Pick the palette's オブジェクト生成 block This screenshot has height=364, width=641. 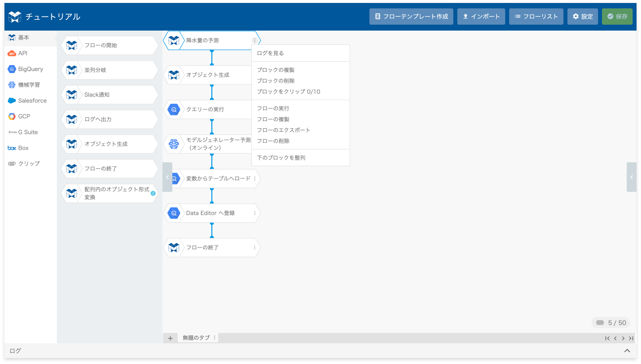click(x=110, y=144)
